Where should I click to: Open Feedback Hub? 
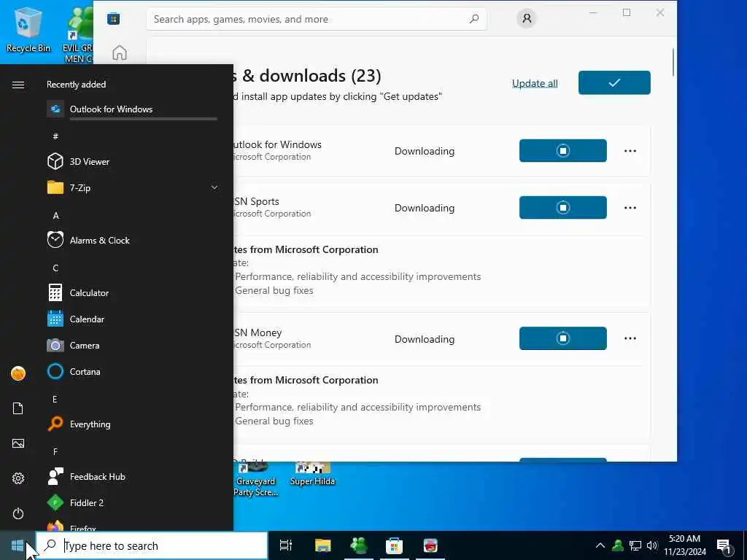click(x=131, y=476)
